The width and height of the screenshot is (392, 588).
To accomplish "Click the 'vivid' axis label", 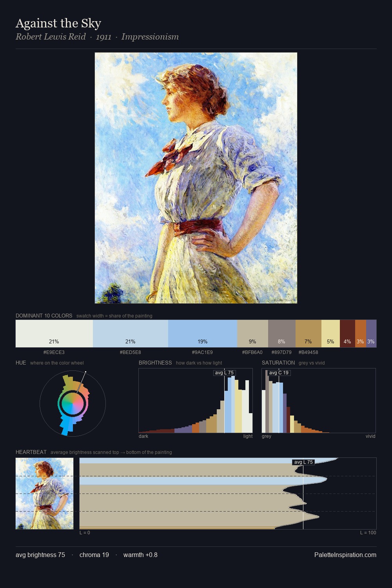I will pos(370,436).
